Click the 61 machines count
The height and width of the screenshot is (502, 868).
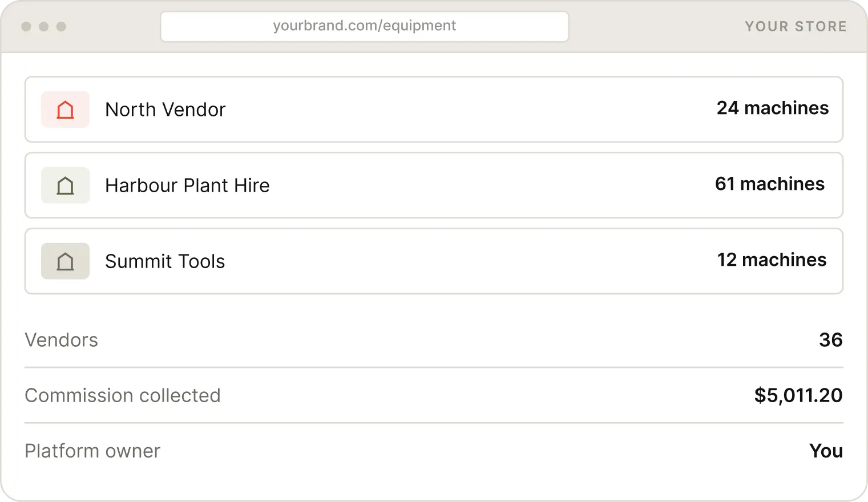(x=770, y=184)
